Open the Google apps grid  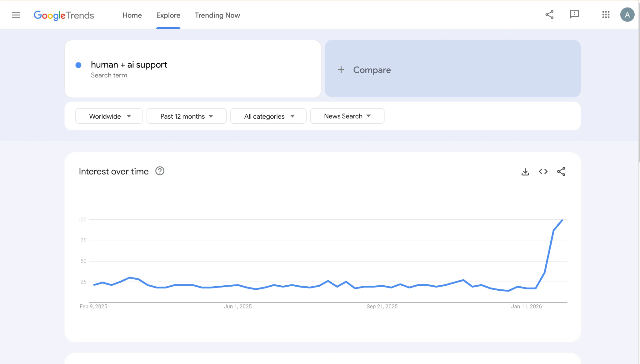[x=606, y=14]
